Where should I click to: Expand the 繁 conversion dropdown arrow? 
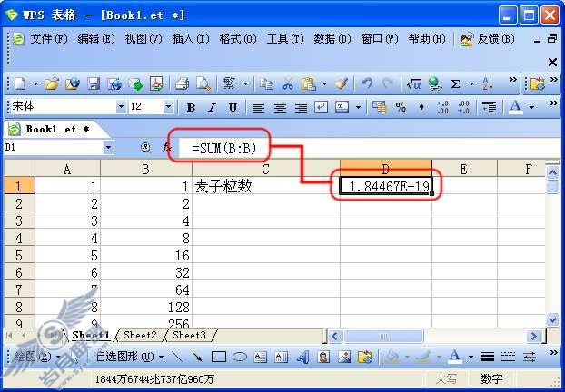245,84
